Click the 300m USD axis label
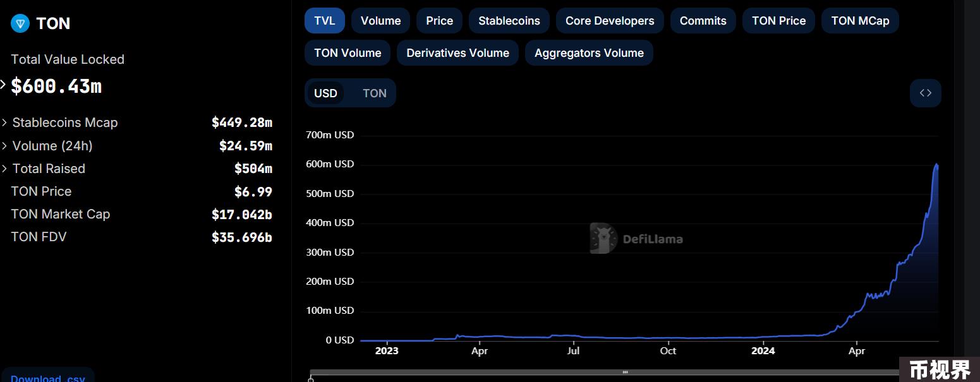980x382 pixels. (330, 252)
